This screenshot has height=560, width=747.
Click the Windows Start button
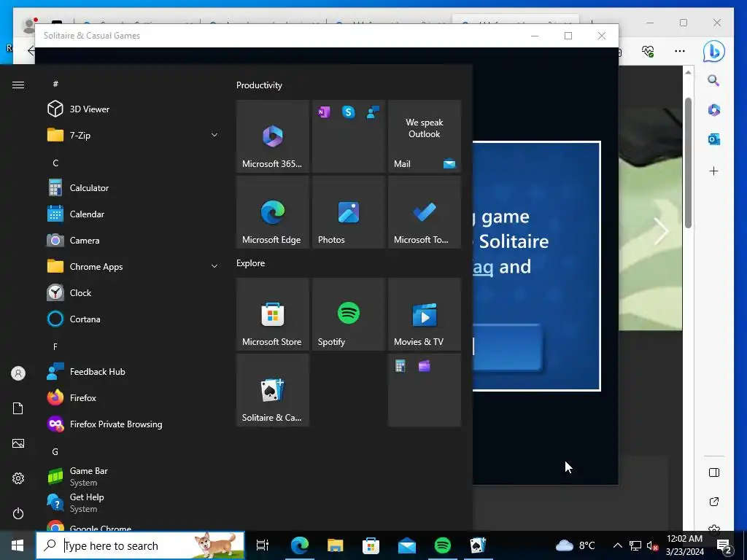point(18,545)
